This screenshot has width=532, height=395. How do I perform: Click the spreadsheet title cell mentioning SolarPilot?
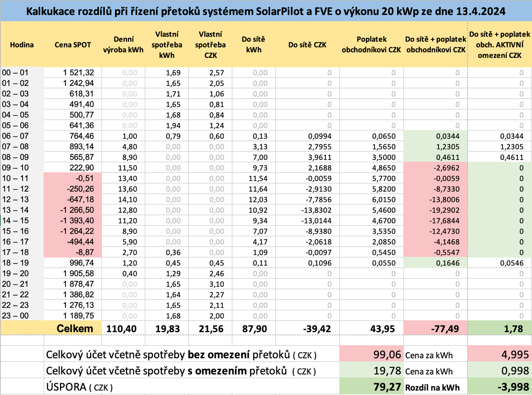click(266, 11)
